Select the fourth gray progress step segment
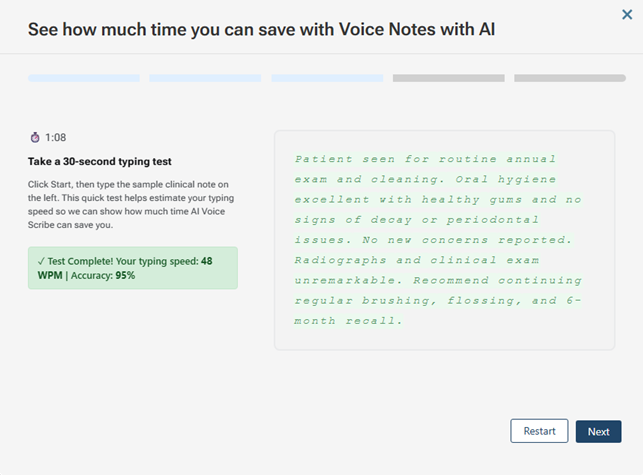Viewport: 643px width, 475px height. (448, 78)
